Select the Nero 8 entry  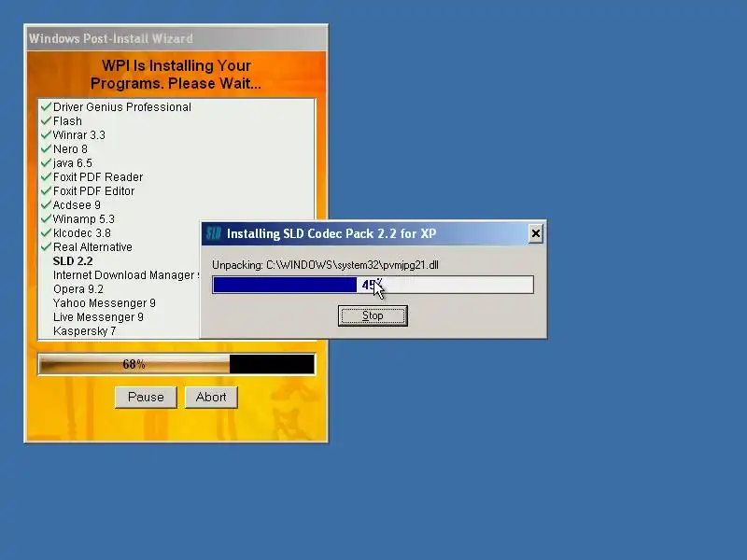[70, 149]
